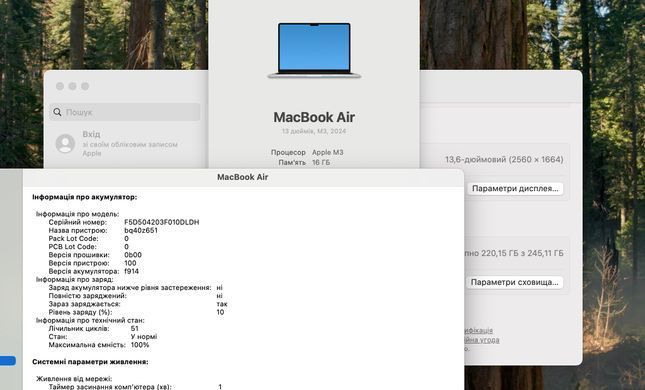Viewport: 645px width, 390px height.
Task: Click the condition value У нормі
Action: click(144, 337)
